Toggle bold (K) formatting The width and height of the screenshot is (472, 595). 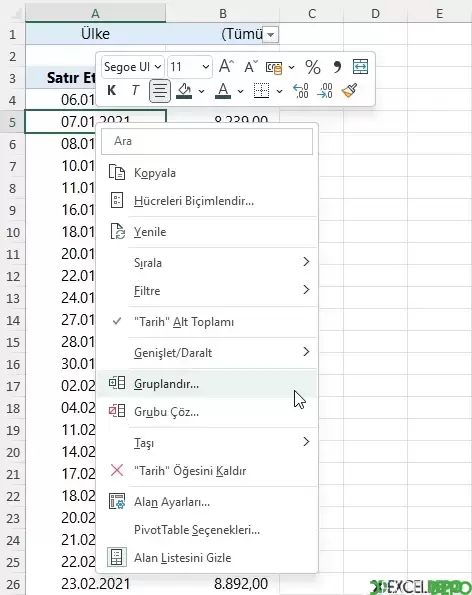(x=112, y=91)
